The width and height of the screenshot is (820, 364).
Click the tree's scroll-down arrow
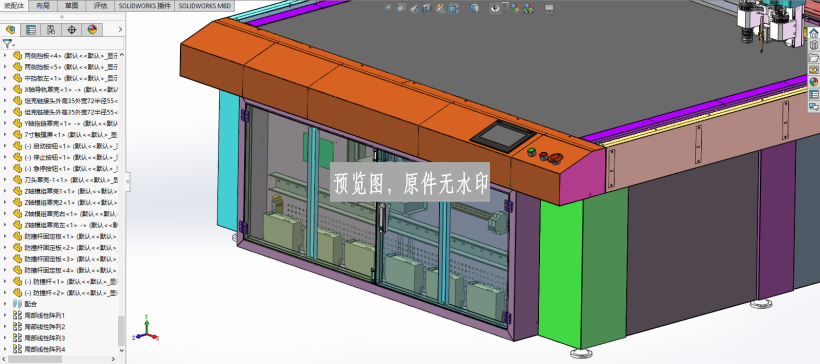pos(122,350)
